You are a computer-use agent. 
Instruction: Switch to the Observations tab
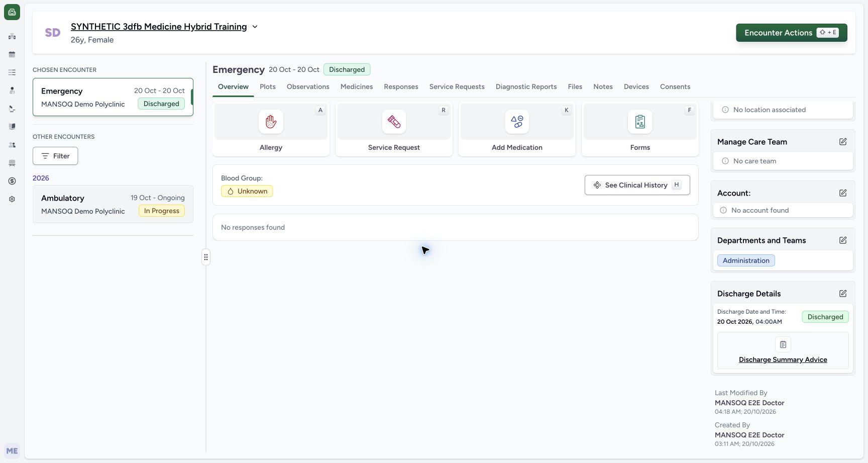coord(308,86)
